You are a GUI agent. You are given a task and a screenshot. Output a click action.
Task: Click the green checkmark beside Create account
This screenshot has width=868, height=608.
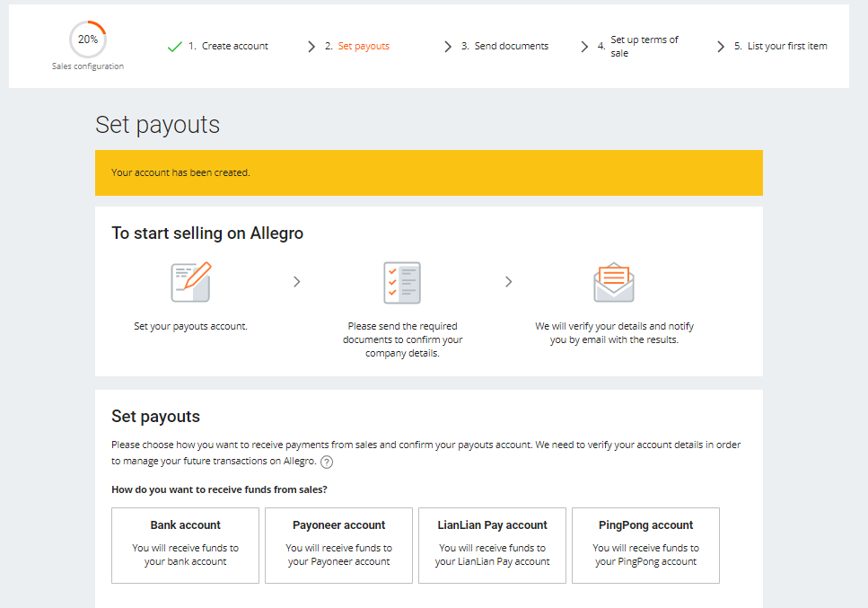point(175,47)
